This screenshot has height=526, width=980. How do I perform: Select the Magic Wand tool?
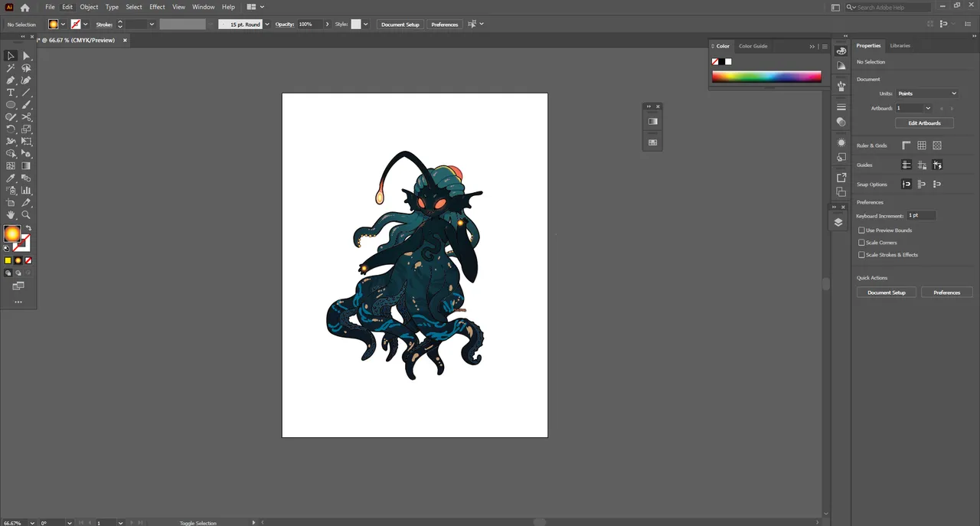11,68
